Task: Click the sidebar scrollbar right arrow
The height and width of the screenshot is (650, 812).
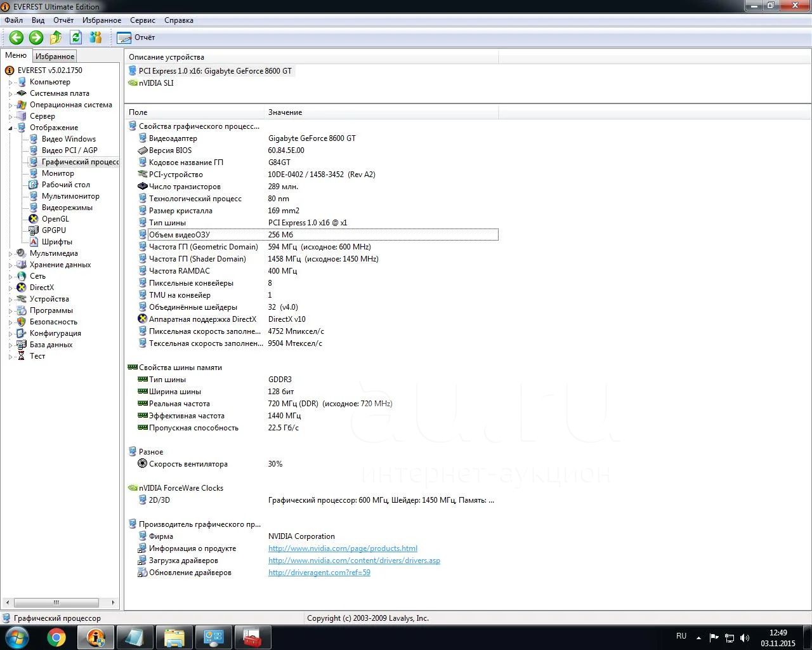Action: tap(113, 602)
